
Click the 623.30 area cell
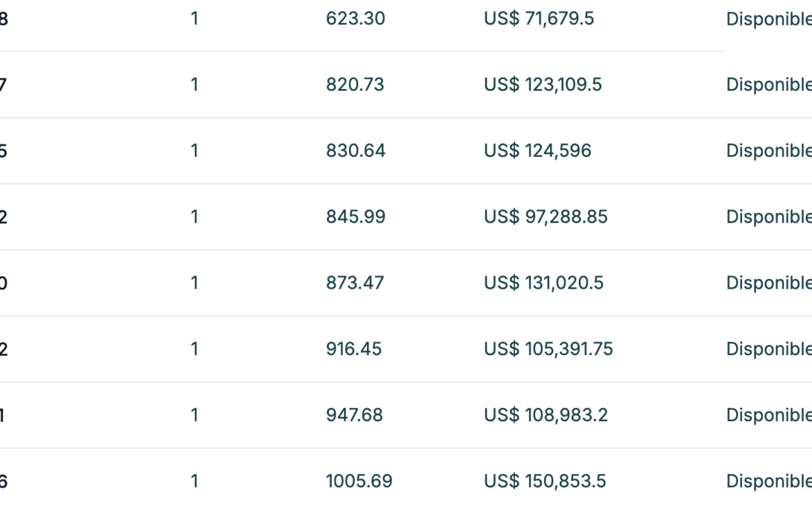click(355, 19)
